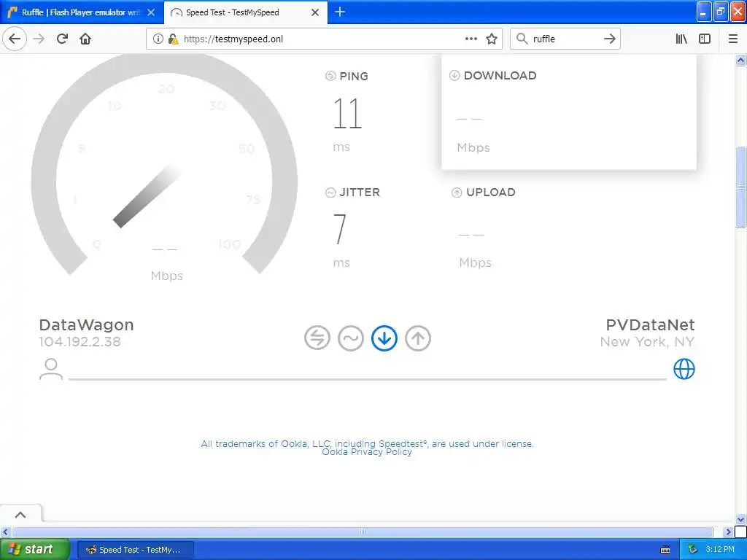Click the small PING label icon
The image size is (747, 560).
(x=330, y=76)
